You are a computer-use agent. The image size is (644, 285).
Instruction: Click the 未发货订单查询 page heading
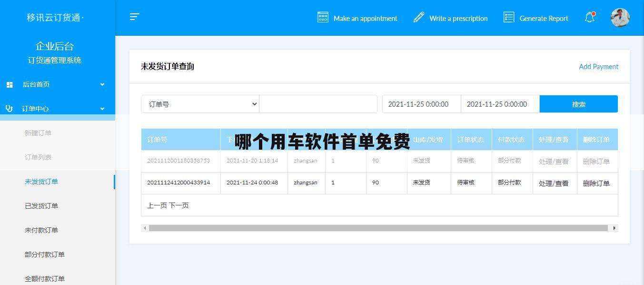click(x=168, y=66)
